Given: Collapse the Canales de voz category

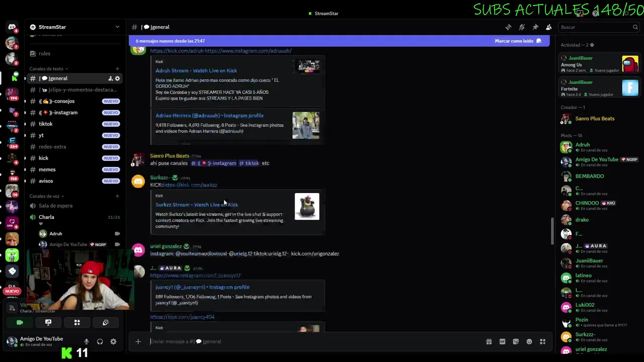Looking at the screenshot, I should click(x=47, y=196).
